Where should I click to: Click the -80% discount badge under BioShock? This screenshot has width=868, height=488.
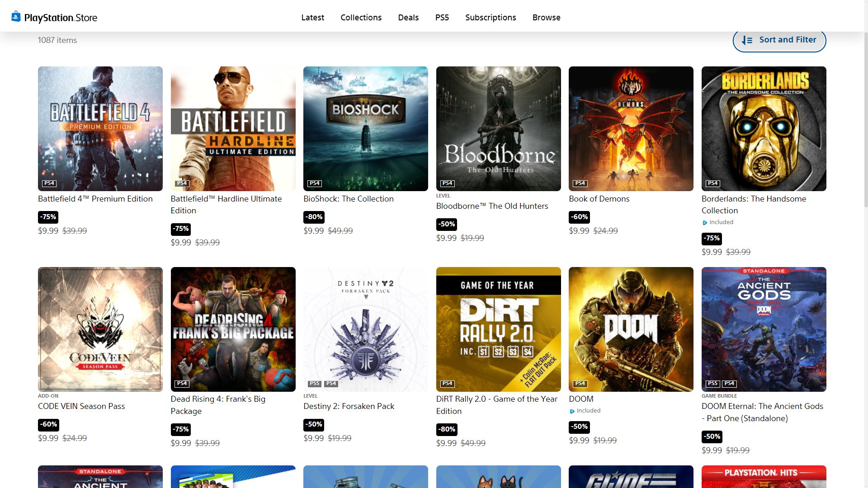coord(314,217)
